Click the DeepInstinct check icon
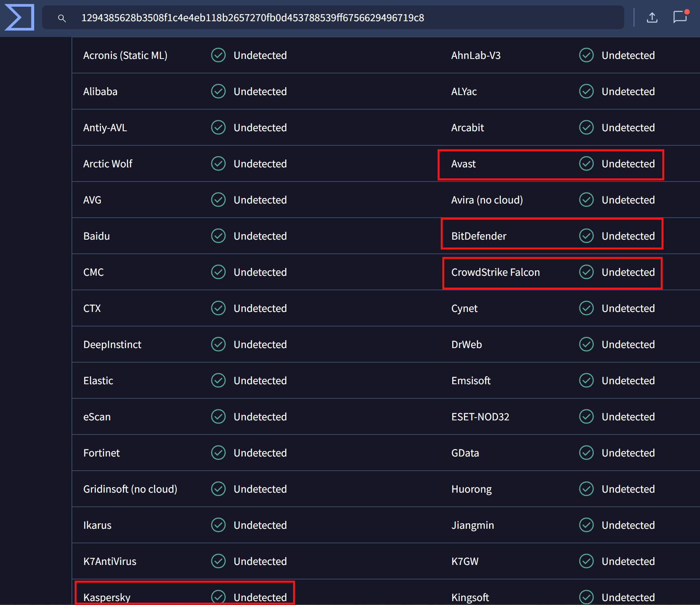700x605 pixels. click(x=218, y=345)
